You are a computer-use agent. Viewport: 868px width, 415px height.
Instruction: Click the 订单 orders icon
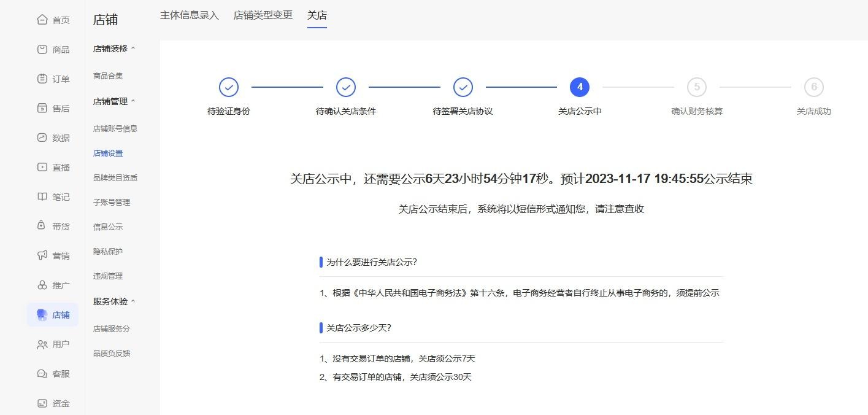[42, 79]
